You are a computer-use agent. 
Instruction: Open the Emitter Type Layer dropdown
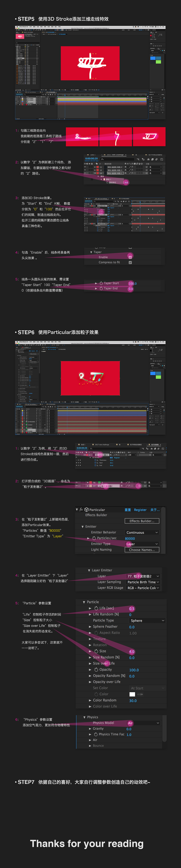click(x=142, y=544)
